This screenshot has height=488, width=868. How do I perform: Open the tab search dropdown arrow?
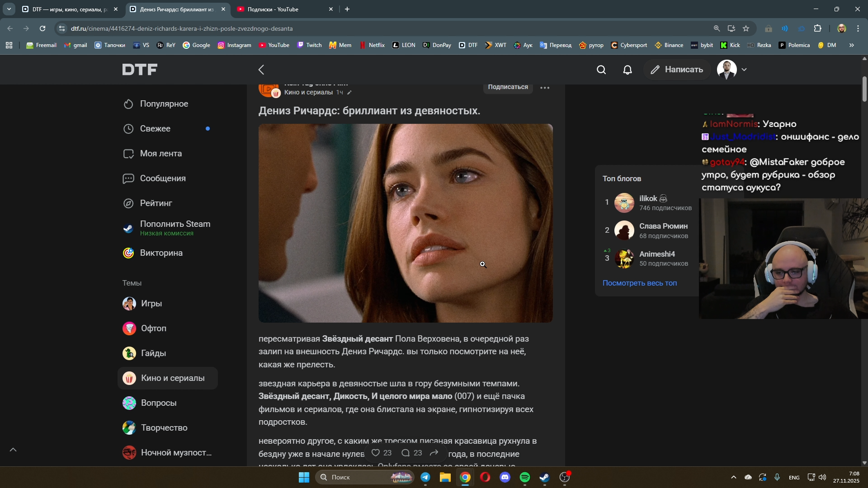(9, 9)
